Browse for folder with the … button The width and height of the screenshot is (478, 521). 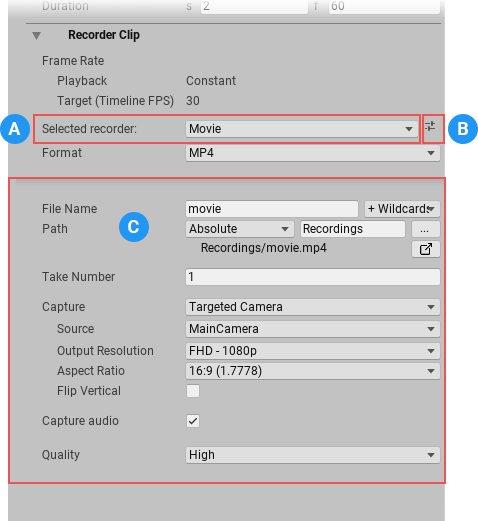pos(426,229)
